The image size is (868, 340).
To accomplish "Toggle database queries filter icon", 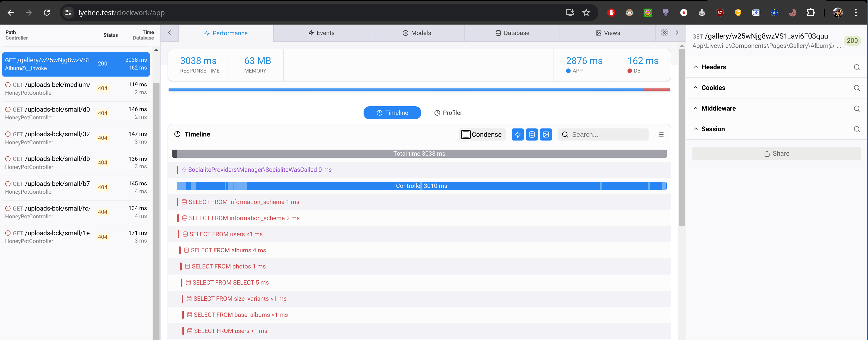I will tap(532, 134).
